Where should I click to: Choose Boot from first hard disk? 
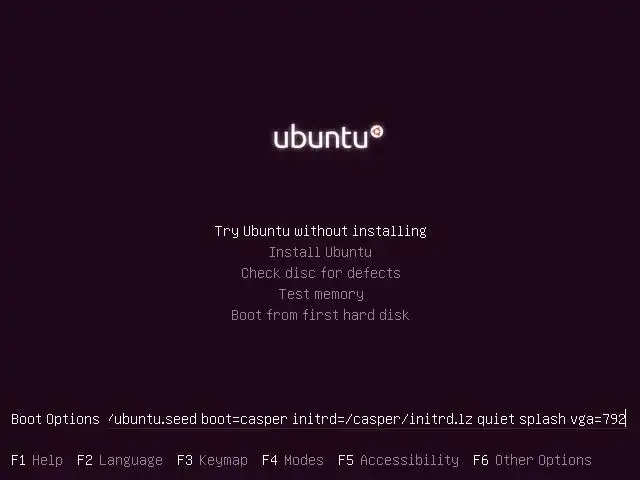[x=320, y=315]
